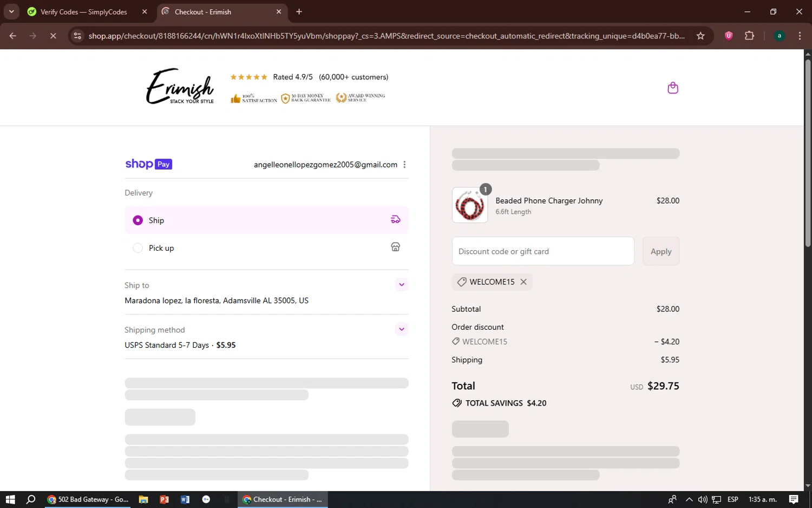This screenshot has height=508, width=812.
Task: Select the Ship delivery radio option
Action: tap(138, 220)
